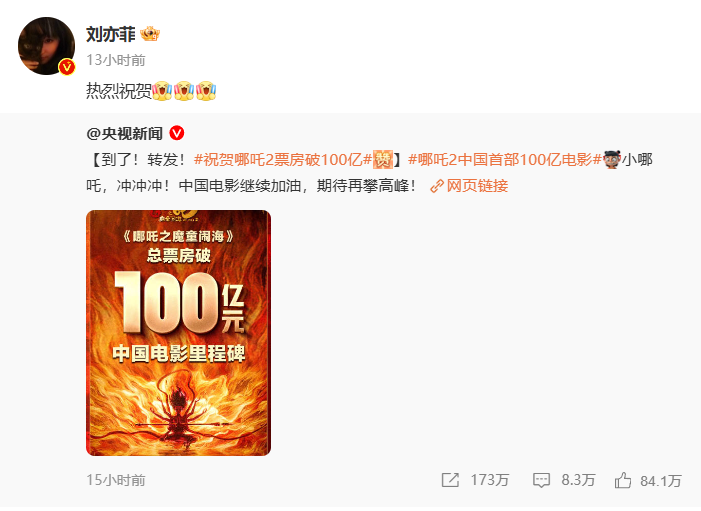This screenshot has height=511, width=701.
Task: Click the 赞 sticker emoji in post text
Action: coord(383,160)
